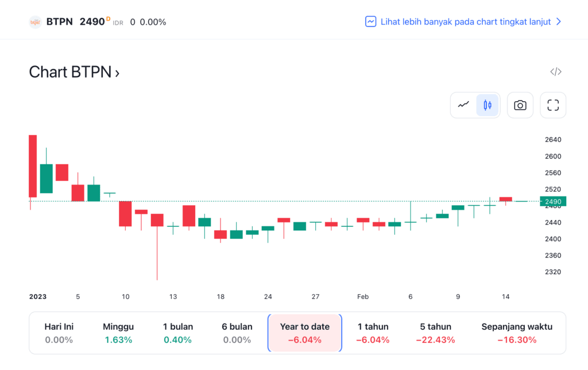Open chart in fullscreen mode
This screenshot has width=588, height=370.
coord(553,105)
